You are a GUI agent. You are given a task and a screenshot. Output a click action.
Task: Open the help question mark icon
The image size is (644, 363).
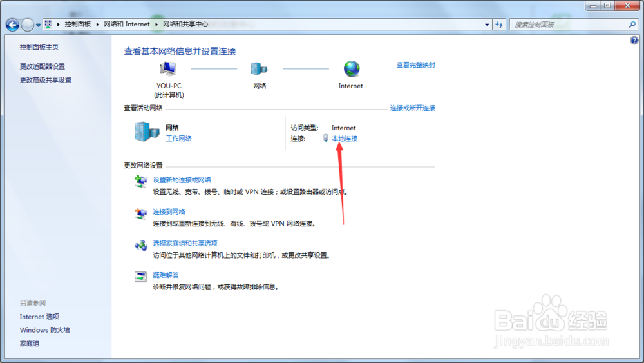[x=634, y=40]
